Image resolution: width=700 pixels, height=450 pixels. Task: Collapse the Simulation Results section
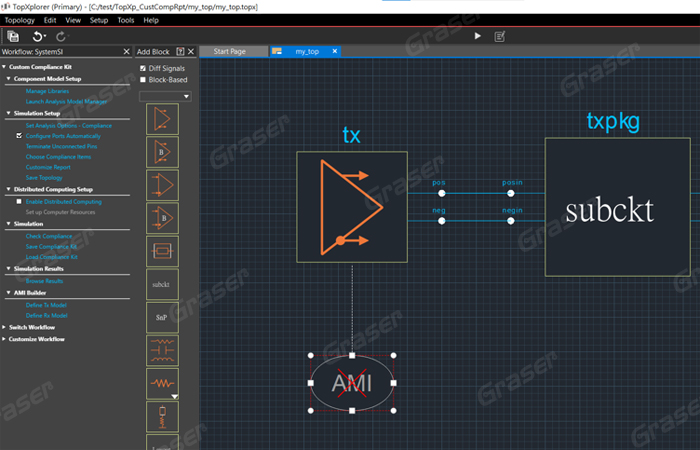coord(8,269)
